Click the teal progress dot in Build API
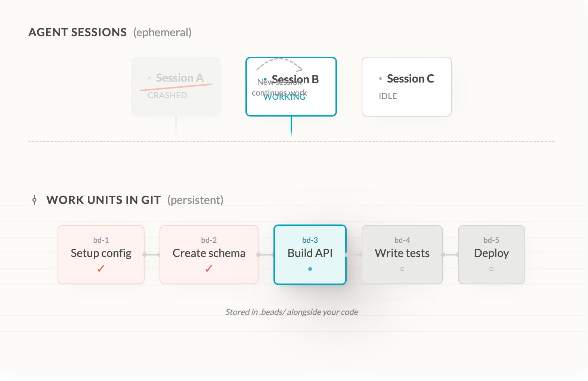Viewport: 588px width, 381px height. 310,269
